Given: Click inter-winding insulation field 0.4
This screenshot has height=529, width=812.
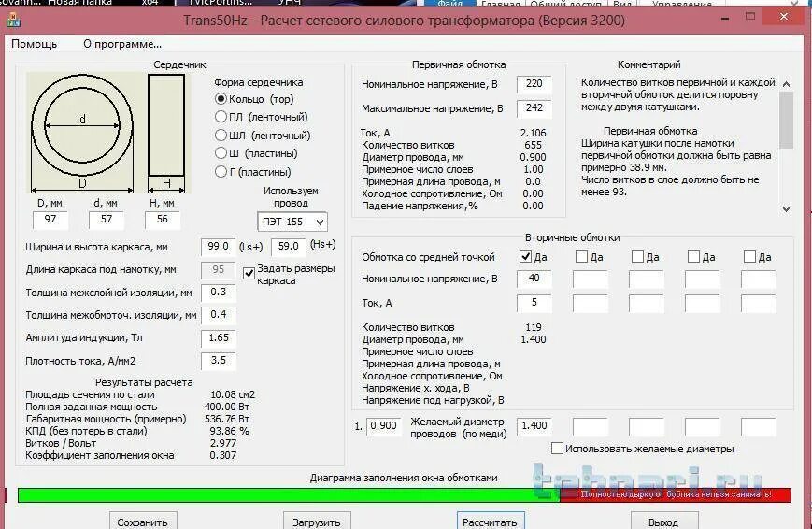Looking at the screenshot, I should pos(218,315).
